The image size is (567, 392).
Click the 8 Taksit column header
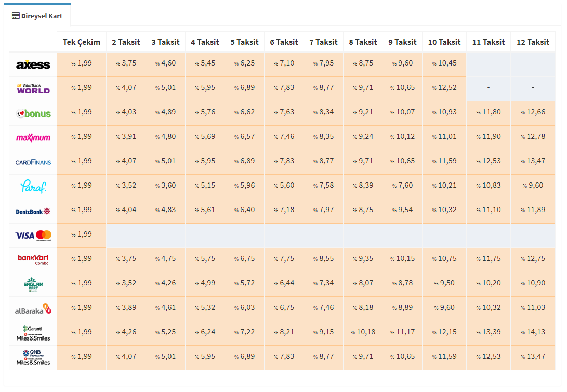[363, 42]
